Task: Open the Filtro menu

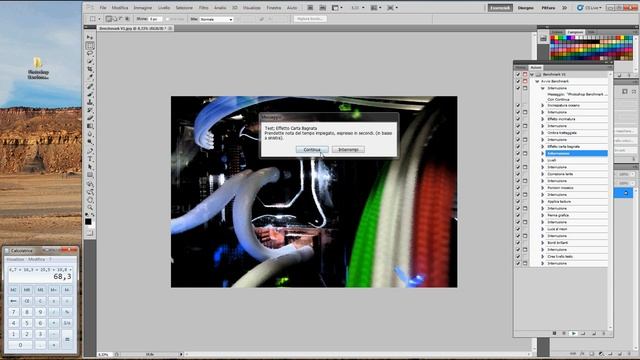Action: pos(203,8)
